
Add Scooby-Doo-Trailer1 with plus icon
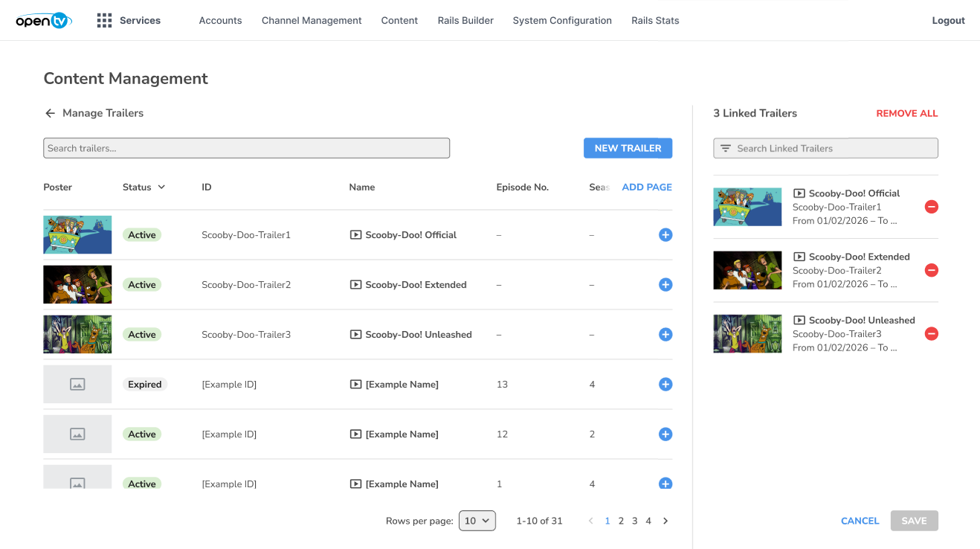coord(665,235)
